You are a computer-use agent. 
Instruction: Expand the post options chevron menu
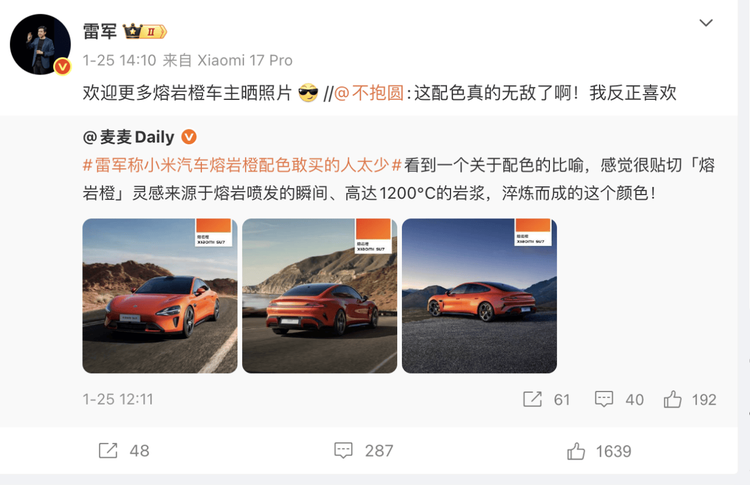pos(706,23)
